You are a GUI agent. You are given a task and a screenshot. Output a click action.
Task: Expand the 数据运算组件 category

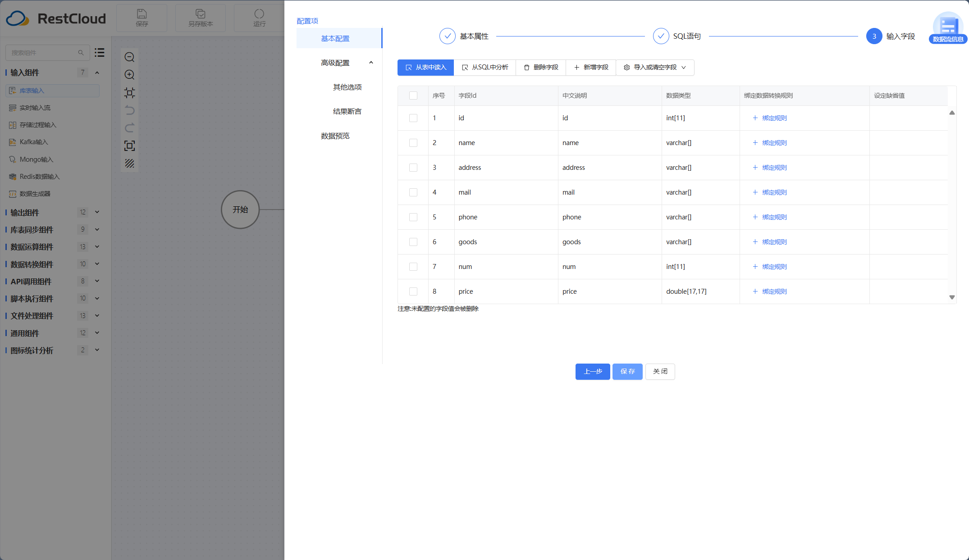click(97, 247)
